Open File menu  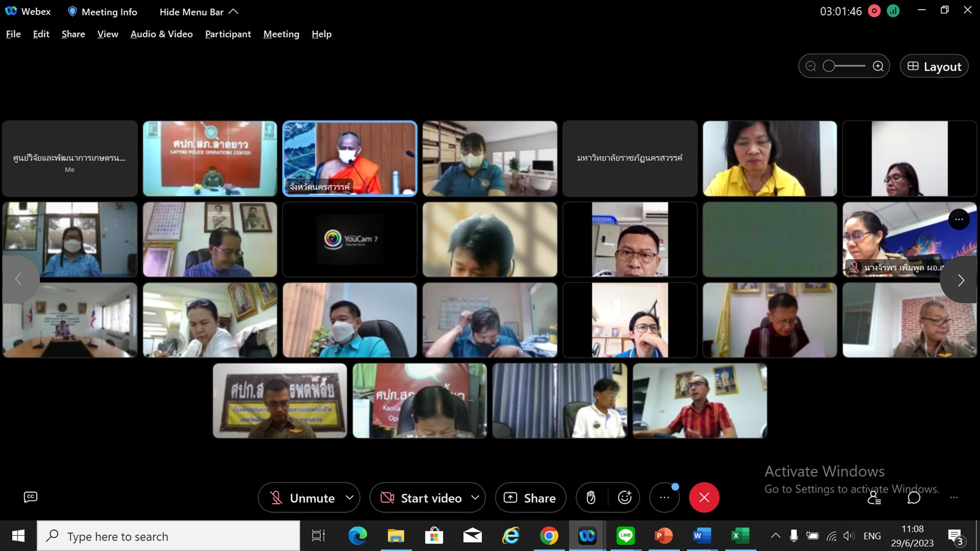[13, 34]
